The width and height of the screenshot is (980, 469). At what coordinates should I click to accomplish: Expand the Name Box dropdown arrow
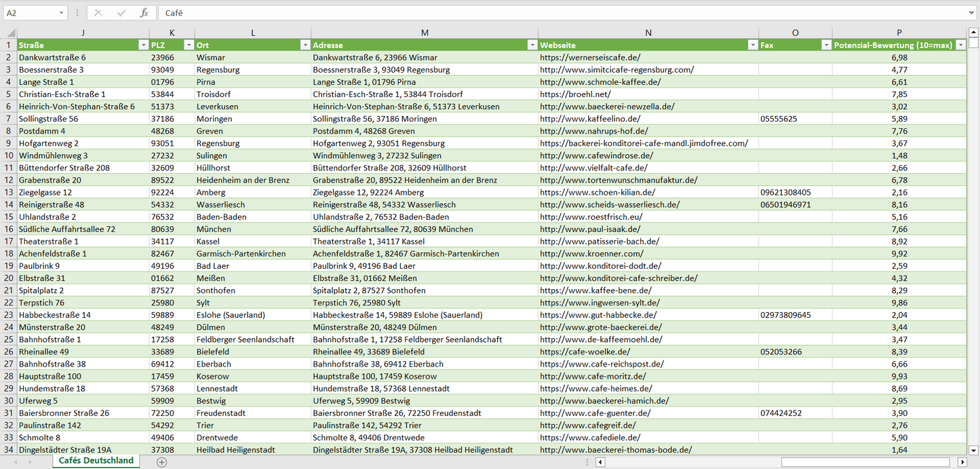tap(62, 13)
